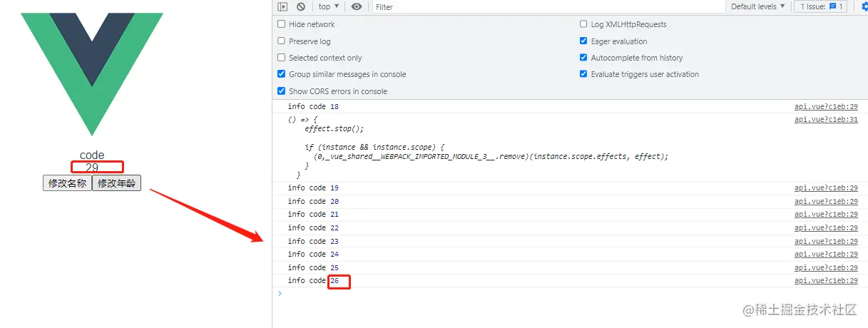Click the Vue logo image
The height and width of the screenshot is (328, 868).
click(x=92, y=73)
